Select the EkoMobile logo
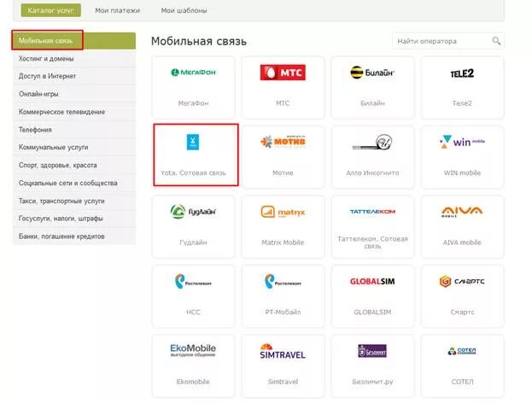The image size is (532, 403). [193, 350]
